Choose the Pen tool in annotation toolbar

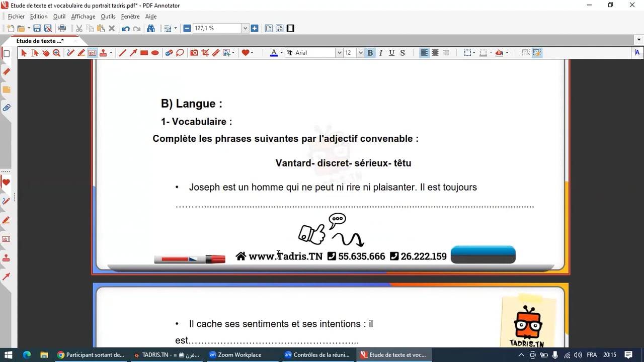point(70,53)
